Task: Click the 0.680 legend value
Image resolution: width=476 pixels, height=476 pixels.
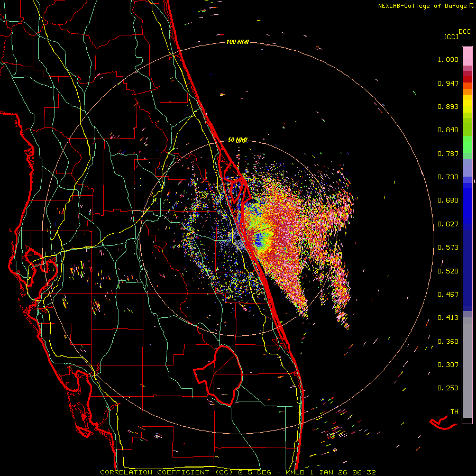Action: [448, 200]
